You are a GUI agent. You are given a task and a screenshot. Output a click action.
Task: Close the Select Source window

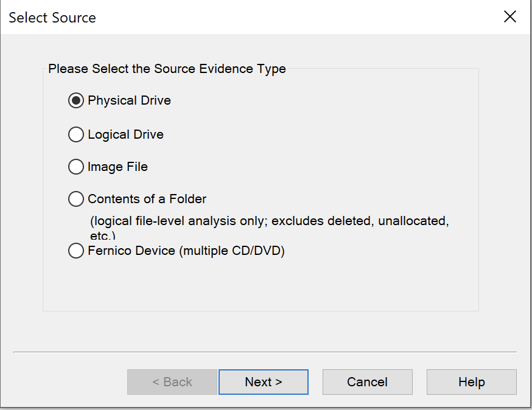[510, 16]
